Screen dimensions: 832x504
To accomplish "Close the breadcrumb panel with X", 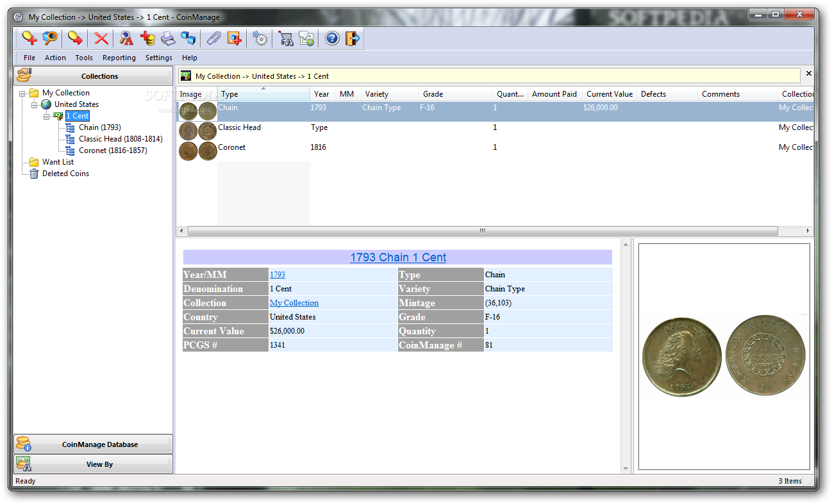I will pyautogui.click(x=808, y=74).
